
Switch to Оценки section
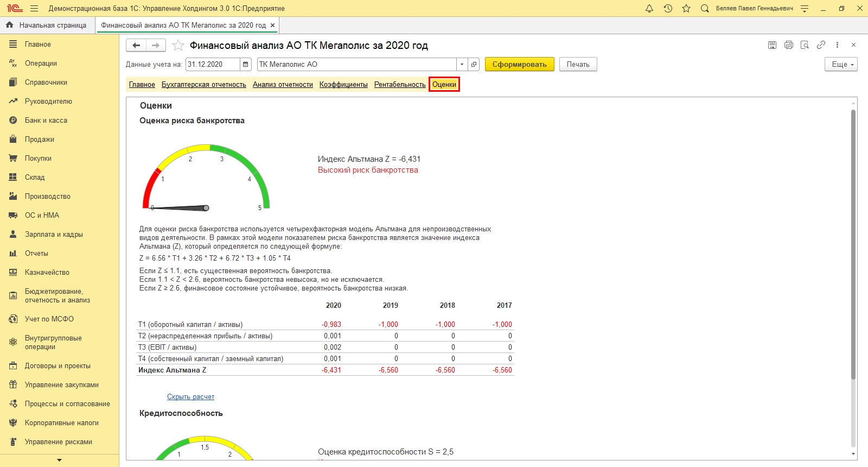click(x=444, y=85)
